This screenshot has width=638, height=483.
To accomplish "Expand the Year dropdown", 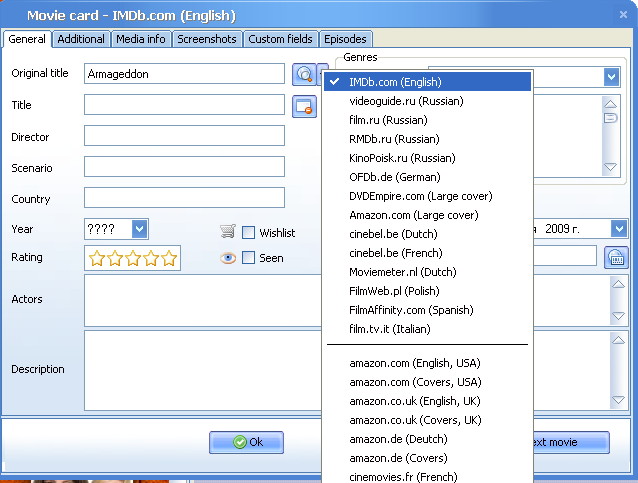I will tap(140, 229).
